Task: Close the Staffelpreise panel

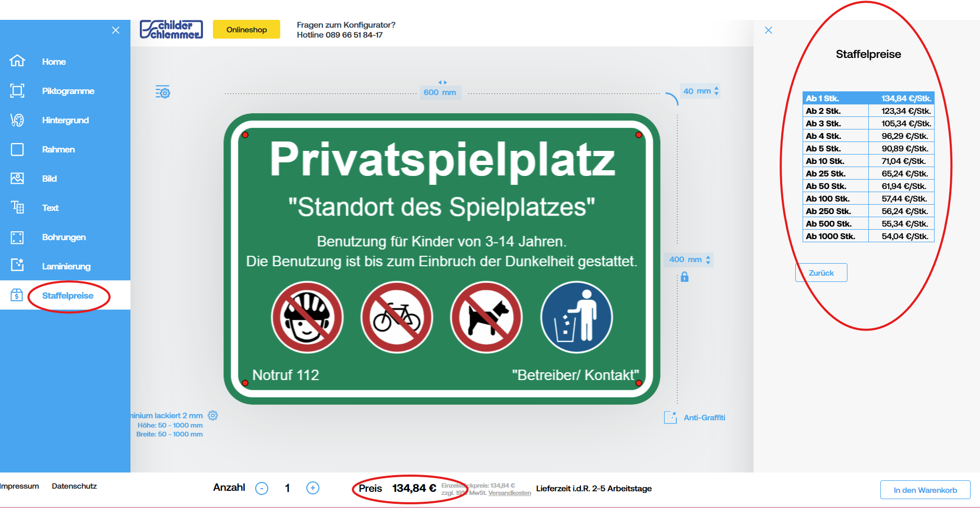Action: [768, 30]
